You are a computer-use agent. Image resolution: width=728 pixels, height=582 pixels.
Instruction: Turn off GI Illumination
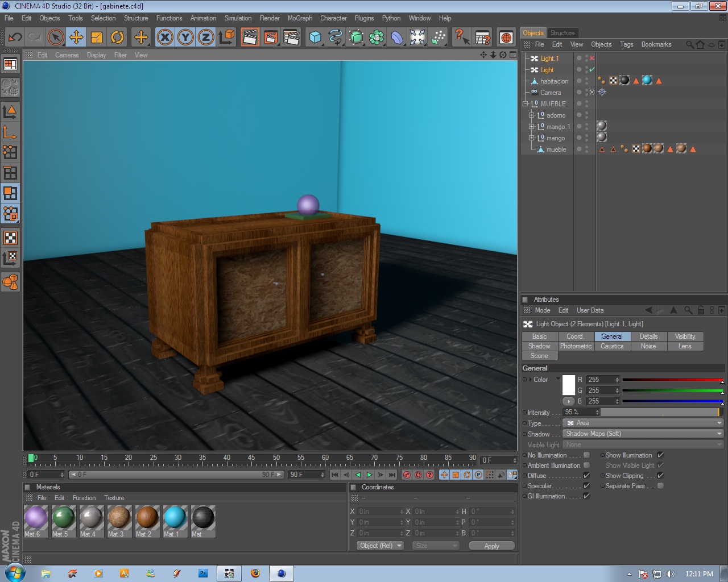(586, 496)
